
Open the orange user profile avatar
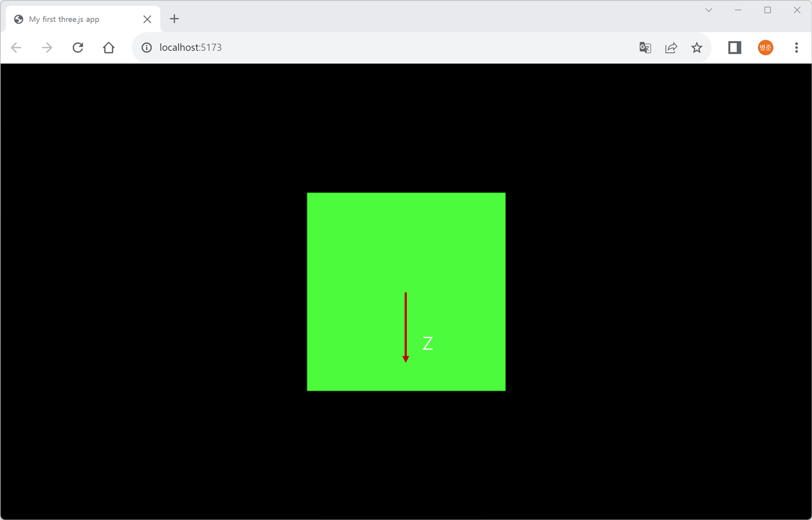[765, 48]
